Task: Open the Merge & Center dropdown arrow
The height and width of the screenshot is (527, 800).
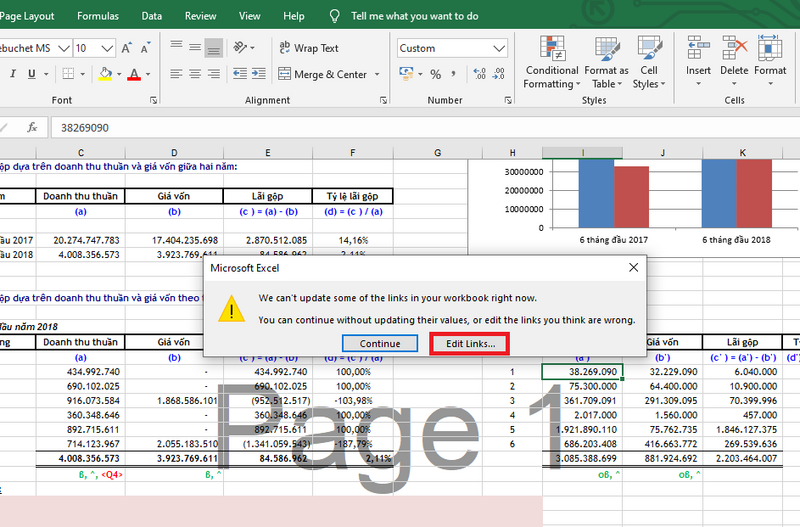Action: tap(377, 74)
